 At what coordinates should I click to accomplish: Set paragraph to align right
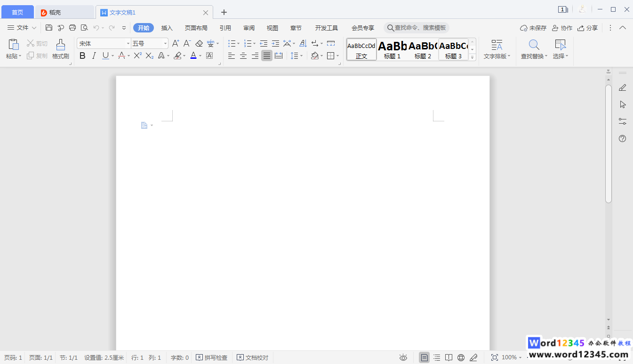[255, 56]
